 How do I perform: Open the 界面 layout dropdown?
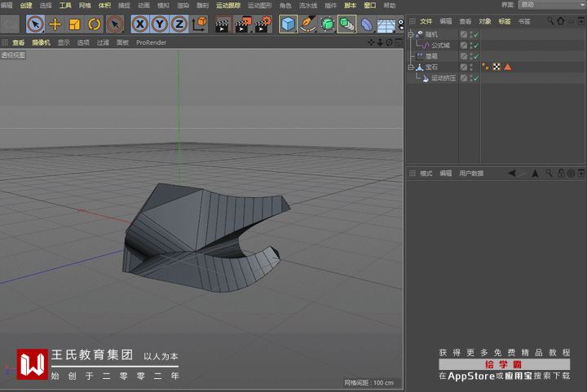coord(552,5)
